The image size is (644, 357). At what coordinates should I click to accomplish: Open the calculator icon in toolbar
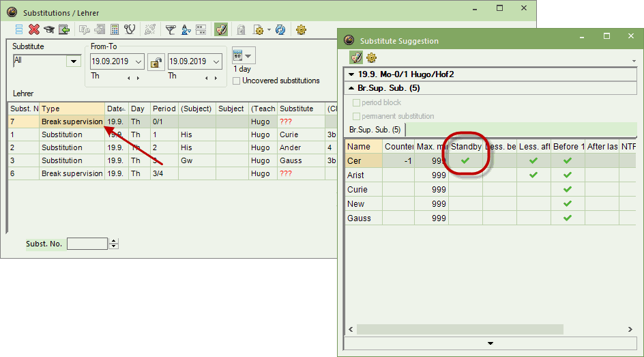pyautogui.click(x=115, y=29)
